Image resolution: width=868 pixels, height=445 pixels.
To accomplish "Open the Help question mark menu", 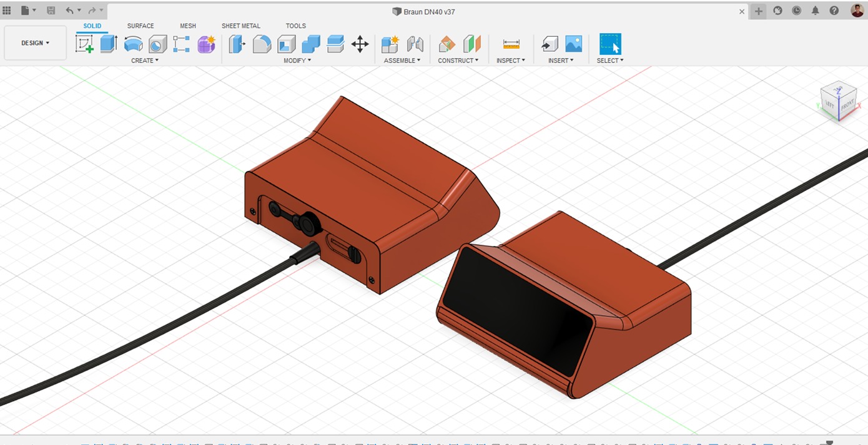I will coord(834,11).
